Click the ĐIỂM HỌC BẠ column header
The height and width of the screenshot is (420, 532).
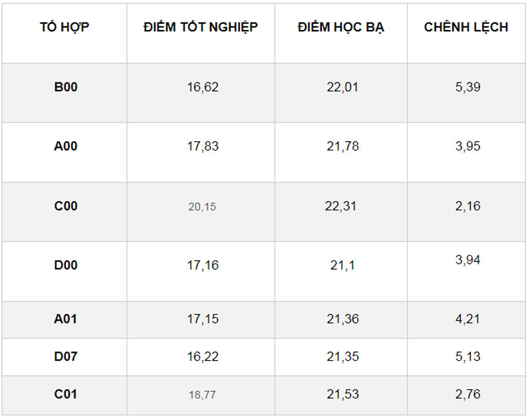(341, 27)
